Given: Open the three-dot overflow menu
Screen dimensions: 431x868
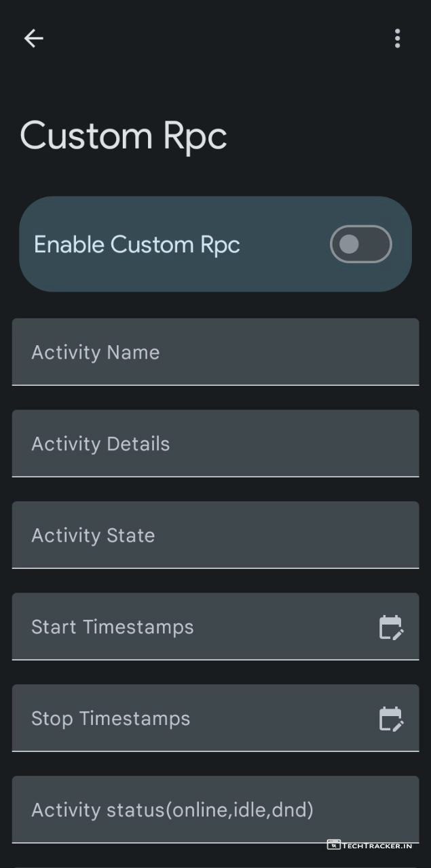Looking at the screenshot, I should (397, 39).
